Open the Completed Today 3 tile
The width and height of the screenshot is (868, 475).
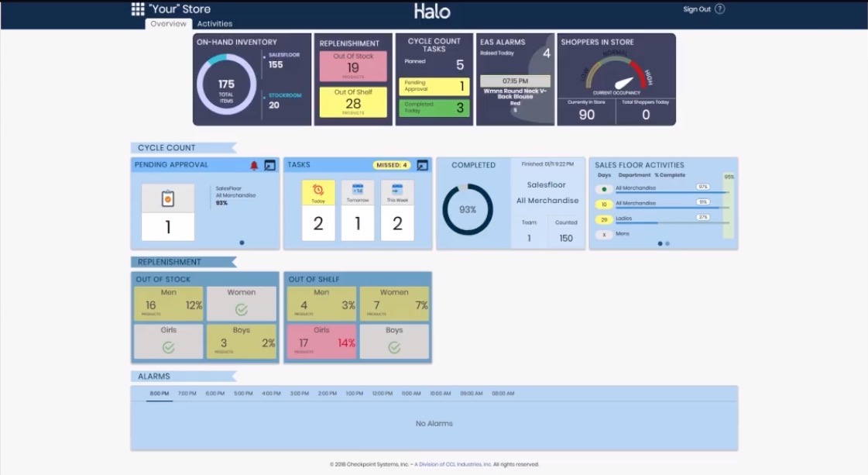pos(434,108)
